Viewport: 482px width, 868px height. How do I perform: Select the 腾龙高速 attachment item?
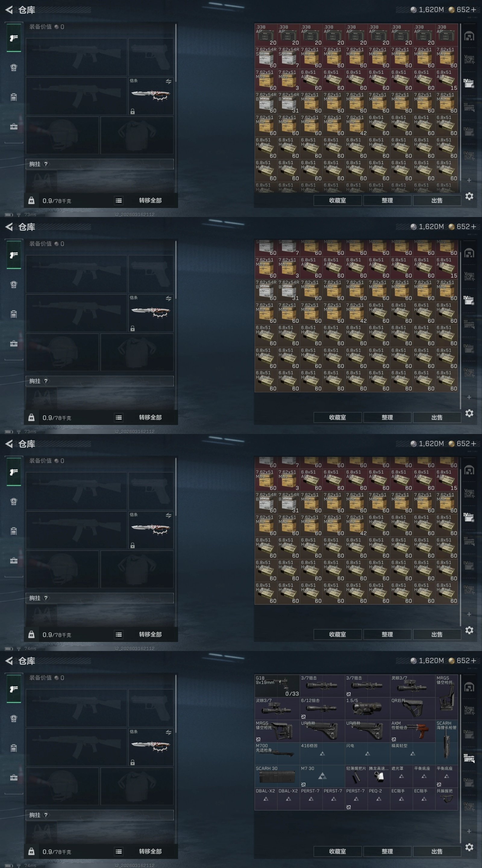379,776
